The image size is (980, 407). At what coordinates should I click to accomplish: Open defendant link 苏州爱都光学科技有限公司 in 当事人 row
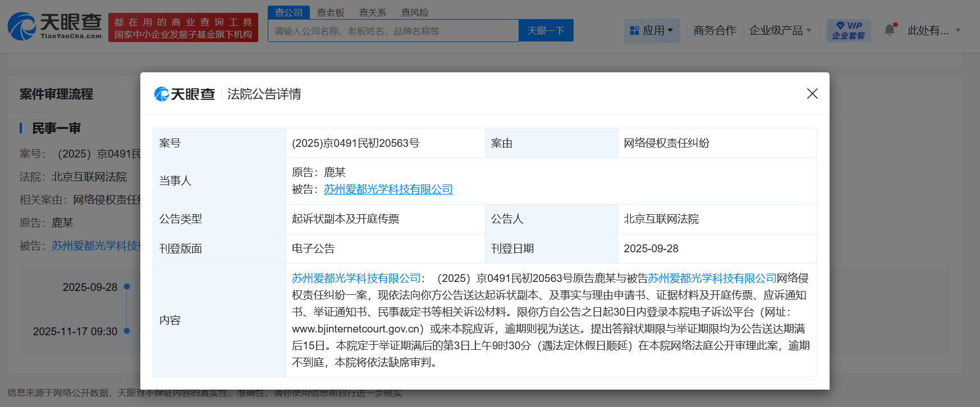click(x=388, y=189)
